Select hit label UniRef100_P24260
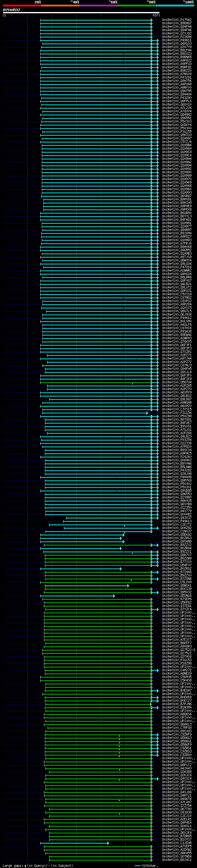The width and height of the screenshot is (197, 868). (x=176, y=457)
